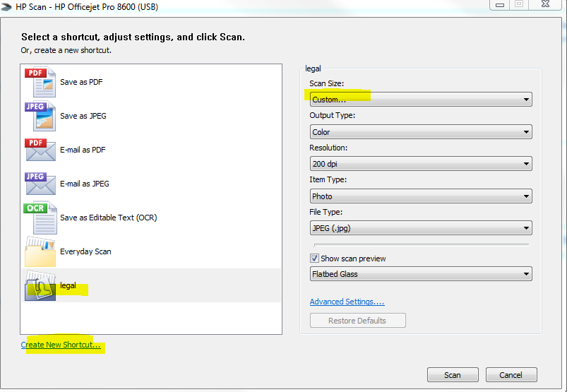This screenshot has width=567, height=392.
Task: Click the Create New Shortcut link
Action: [x=61, y=345]
